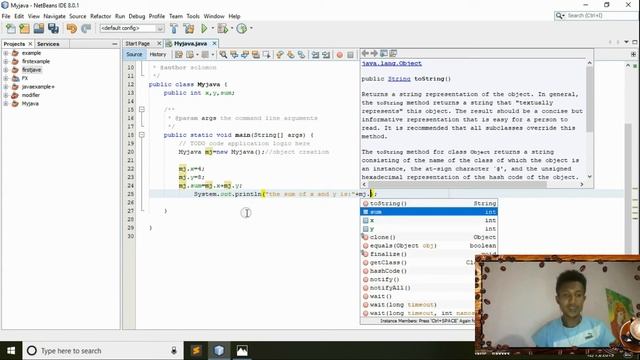Collapse the main method fold at line 18
The height and width of the screenshot is (360, 640).
(x=142, y=135)
